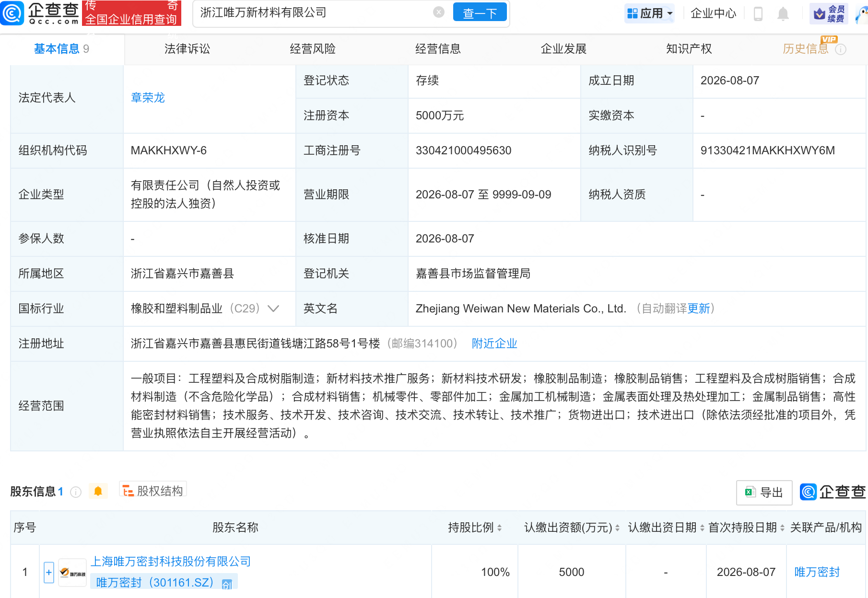Image resolution: width=868 pixels, height=598 pixels.
Task: Switch to 经营风险 tab
Action: pos(313,49)
